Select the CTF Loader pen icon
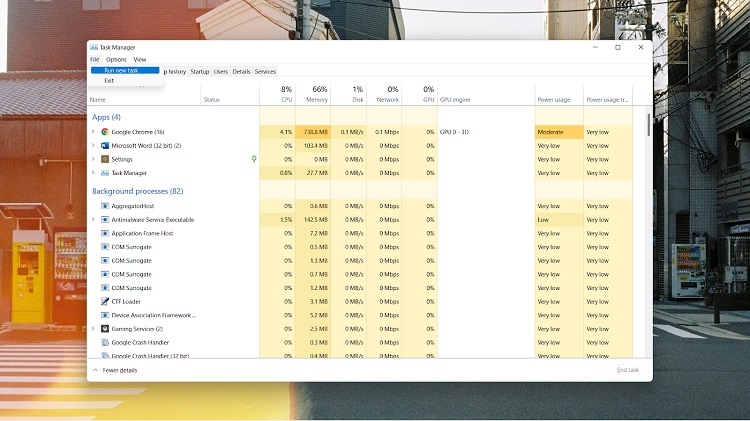 (104, 301)
